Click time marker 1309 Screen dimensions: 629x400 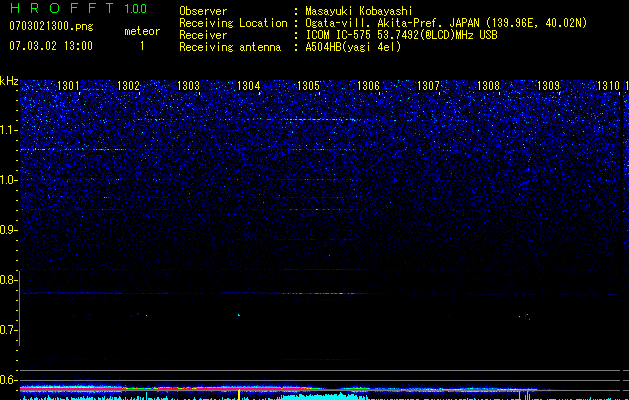tap(548, 86)
